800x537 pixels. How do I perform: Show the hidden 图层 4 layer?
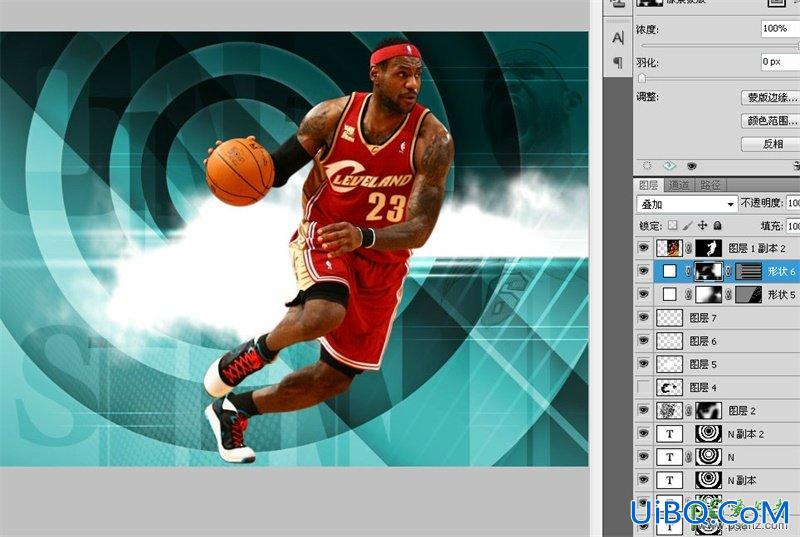pyautogui.click(x=643, y=387)
